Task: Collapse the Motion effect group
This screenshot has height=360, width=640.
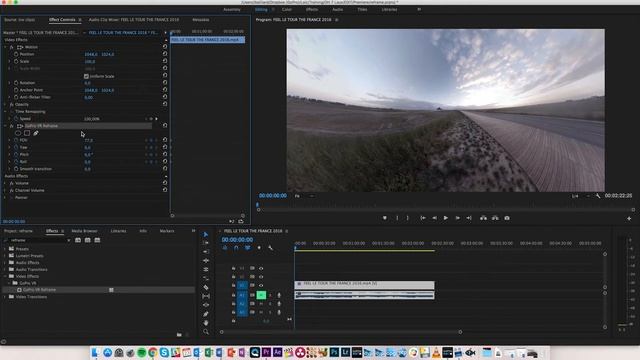Action: (x=5, y=47)
